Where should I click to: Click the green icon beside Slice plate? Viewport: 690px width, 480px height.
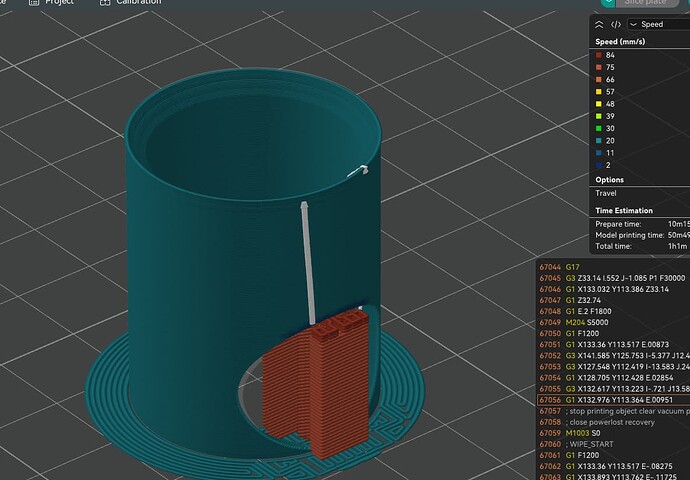tap(608, 3)
